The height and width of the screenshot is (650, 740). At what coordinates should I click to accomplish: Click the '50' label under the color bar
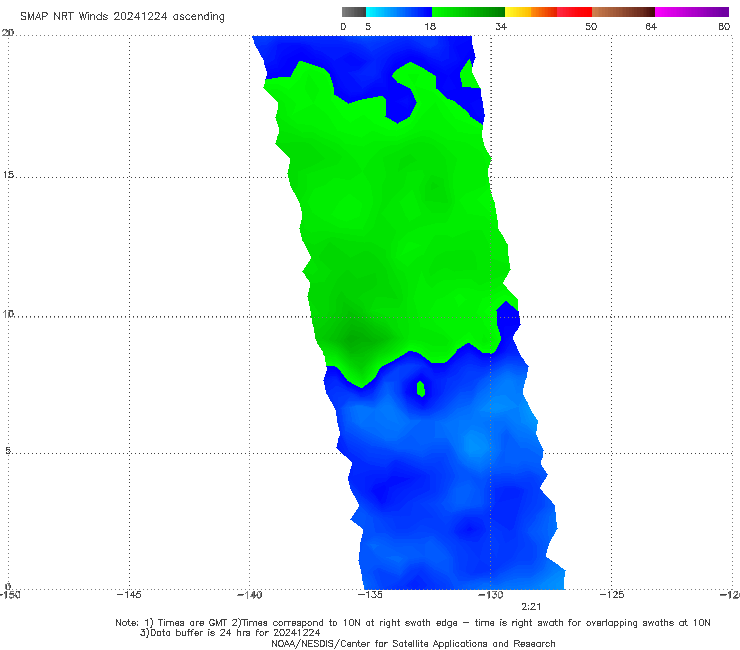tap(591, 26)
